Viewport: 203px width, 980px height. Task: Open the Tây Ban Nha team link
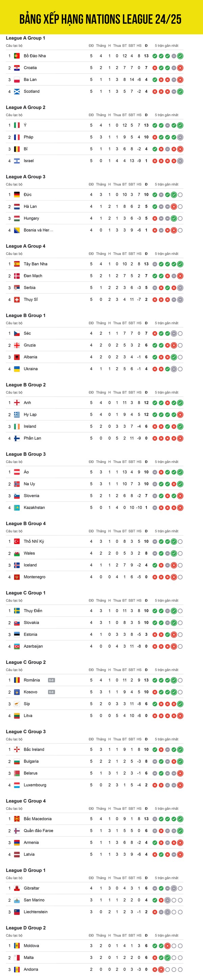point(36,264)
